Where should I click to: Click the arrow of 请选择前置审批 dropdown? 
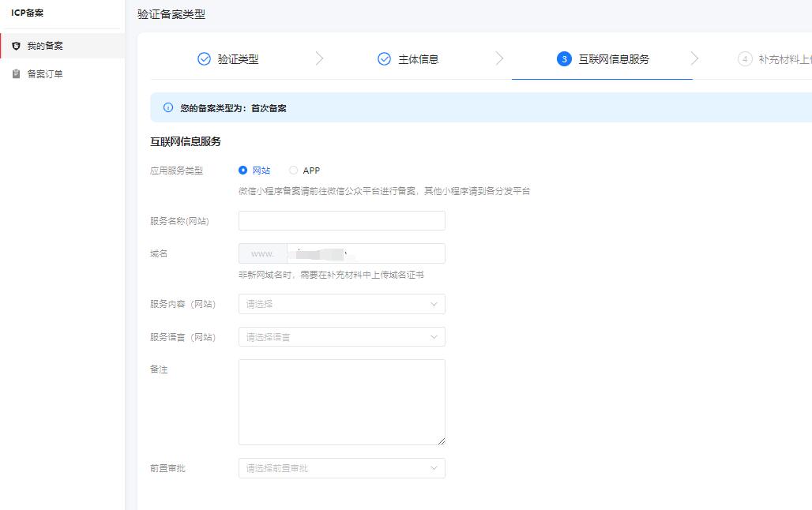[434, 468]
